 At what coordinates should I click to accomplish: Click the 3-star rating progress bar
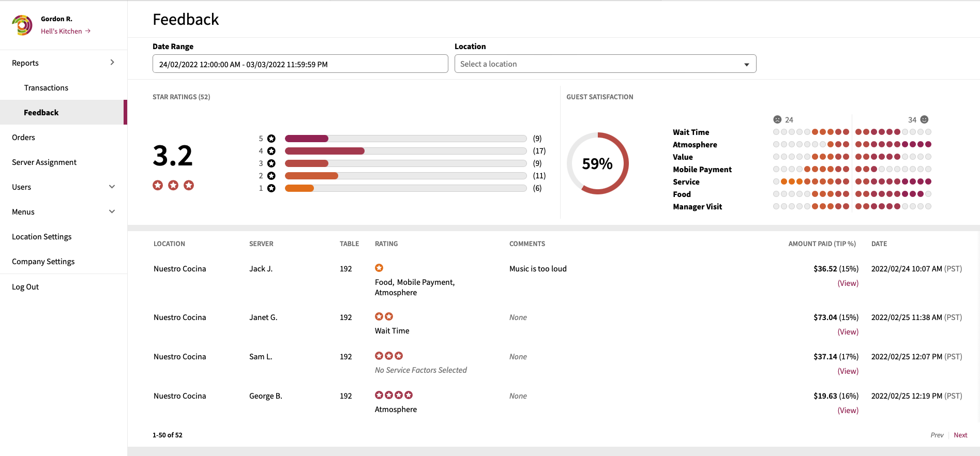[x=406, y=163]
